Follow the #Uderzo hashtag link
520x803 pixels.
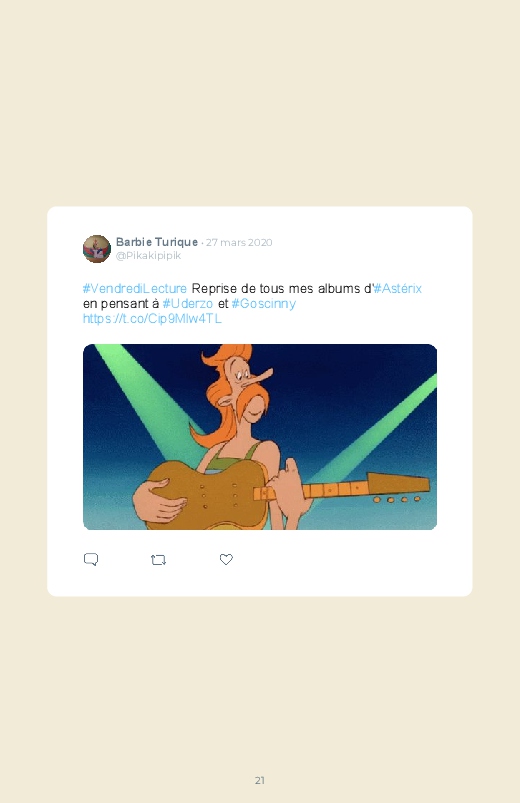point(188,304)
